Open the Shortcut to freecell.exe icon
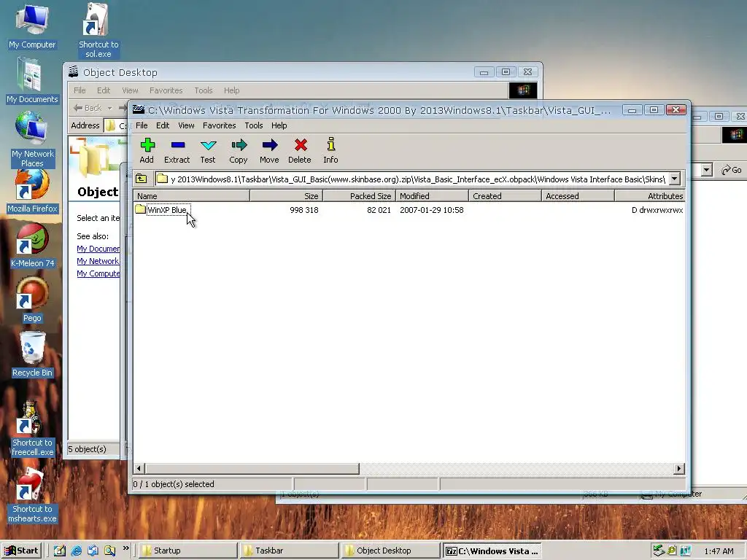The width and height of the screenshot is (747, 560). [x=32, y=429]
